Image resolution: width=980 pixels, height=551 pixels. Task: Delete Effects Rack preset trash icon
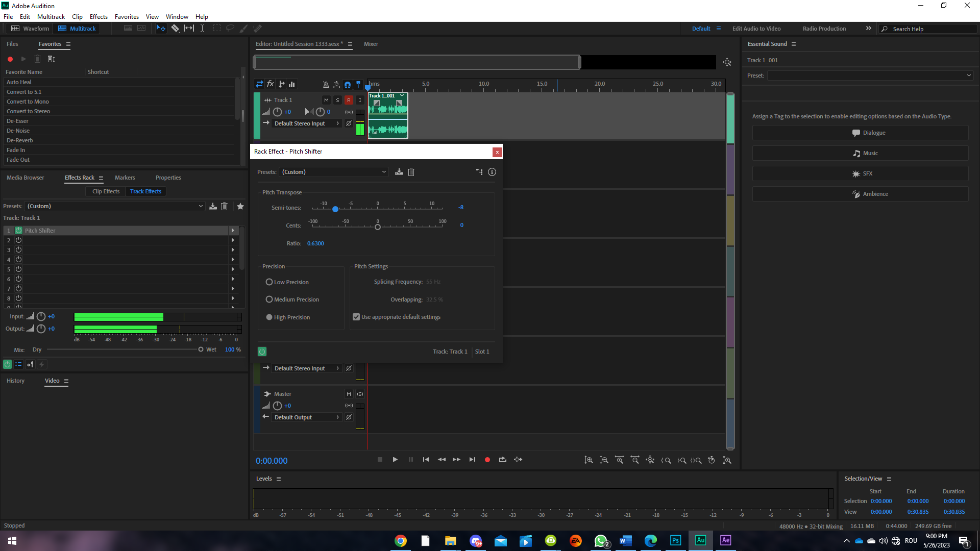(225, 206)
